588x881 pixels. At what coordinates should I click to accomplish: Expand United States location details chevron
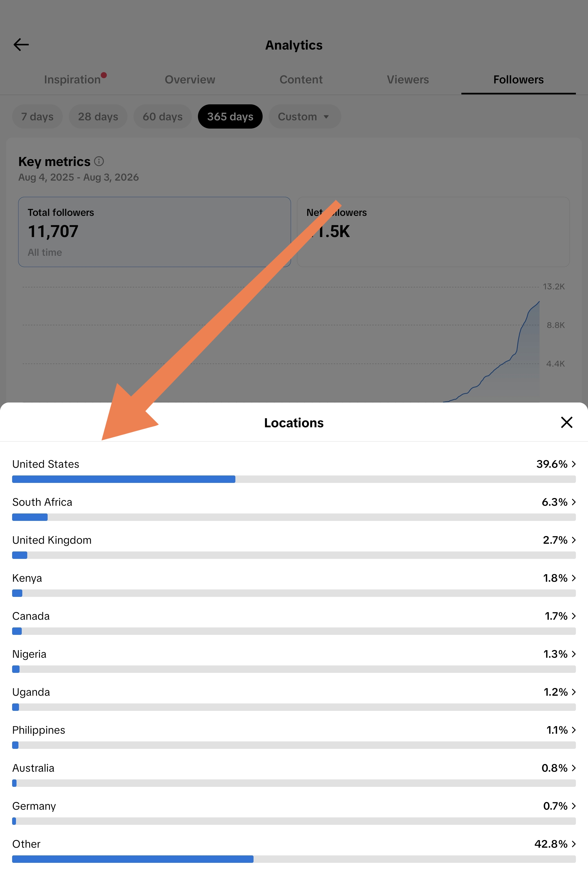[x=574, y=464]
